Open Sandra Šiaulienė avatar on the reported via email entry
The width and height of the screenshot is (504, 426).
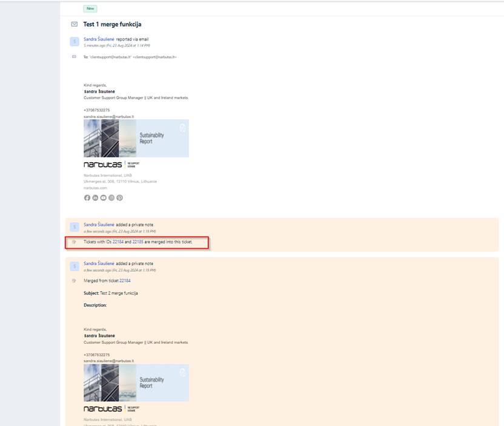point(75,42)
